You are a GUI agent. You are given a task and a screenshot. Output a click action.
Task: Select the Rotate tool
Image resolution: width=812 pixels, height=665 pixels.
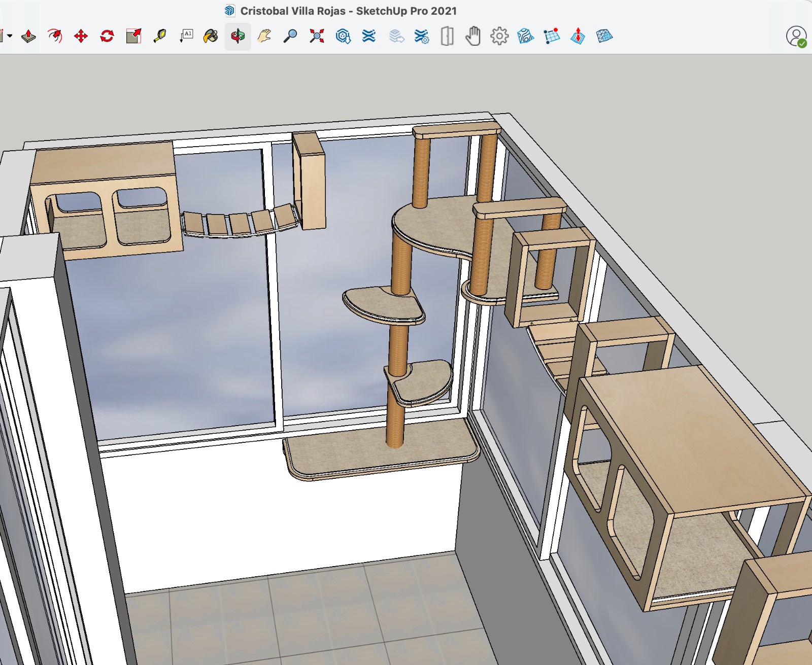coord(107,36)
